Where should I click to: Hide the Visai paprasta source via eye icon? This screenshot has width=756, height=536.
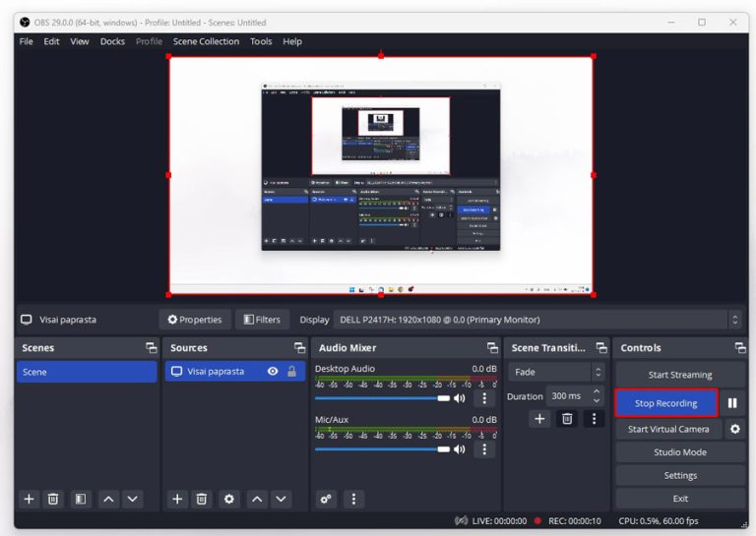point(273,372)
